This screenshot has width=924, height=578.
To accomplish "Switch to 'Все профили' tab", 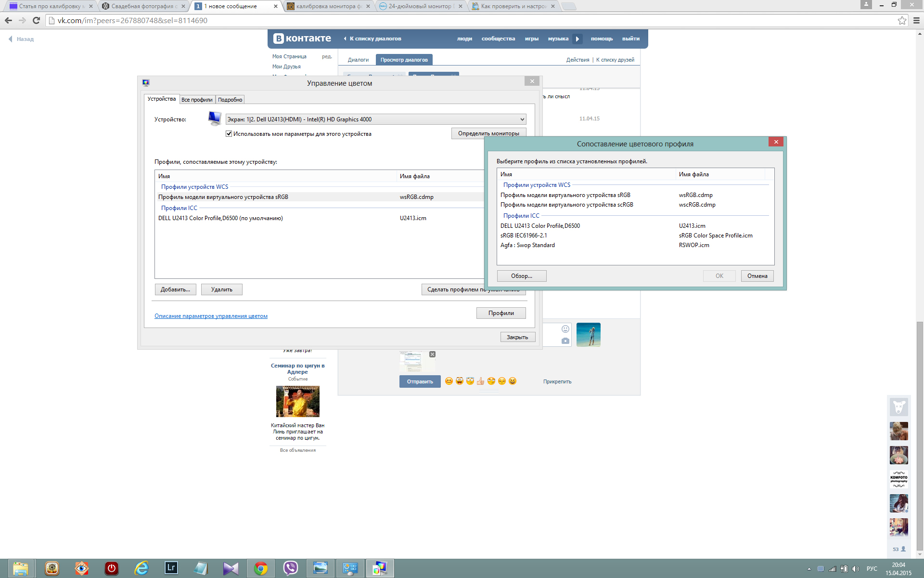I will [197, 100].
